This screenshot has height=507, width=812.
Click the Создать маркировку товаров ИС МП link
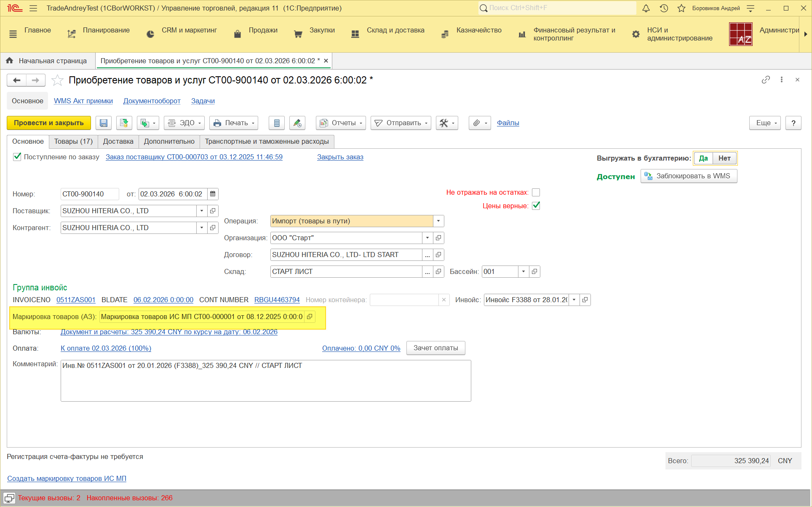pyautogui.click(x=67, y=478)
